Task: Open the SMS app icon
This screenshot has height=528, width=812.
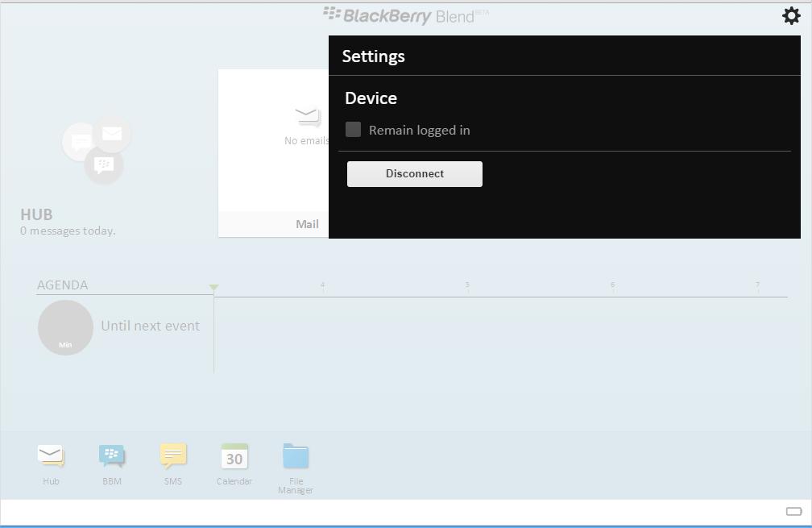Action: (x=173, y=456)
